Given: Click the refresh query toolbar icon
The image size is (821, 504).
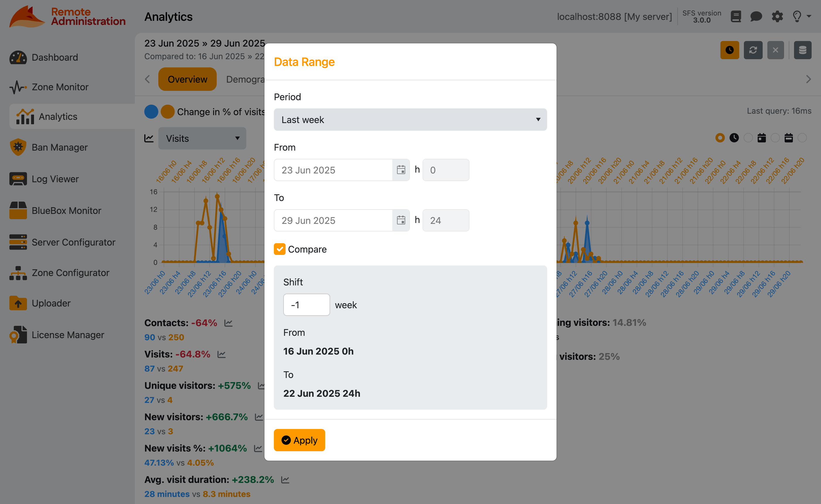Looking at the screenshot, I should tap(753, 50).
